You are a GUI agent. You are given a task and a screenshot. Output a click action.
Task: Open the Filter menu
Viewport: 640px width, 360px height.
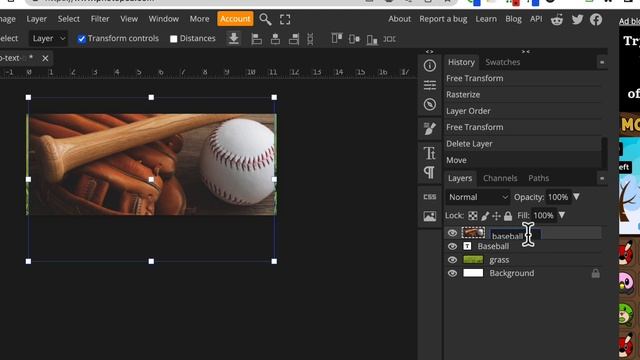[x=100, y=19]
